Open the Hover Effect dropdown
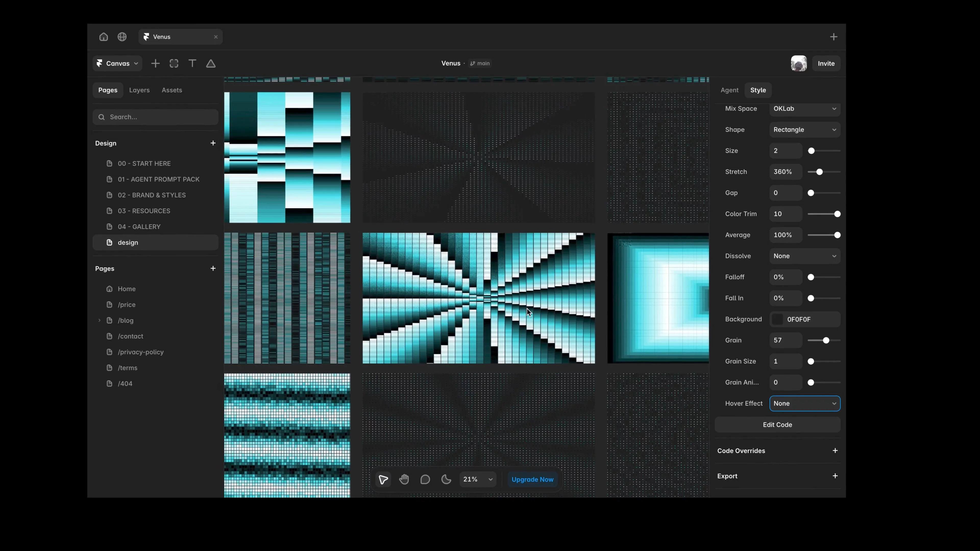Image resolution: width=980 pixels, height=551 pixels. pyautogui.click(x=805, y=404)
